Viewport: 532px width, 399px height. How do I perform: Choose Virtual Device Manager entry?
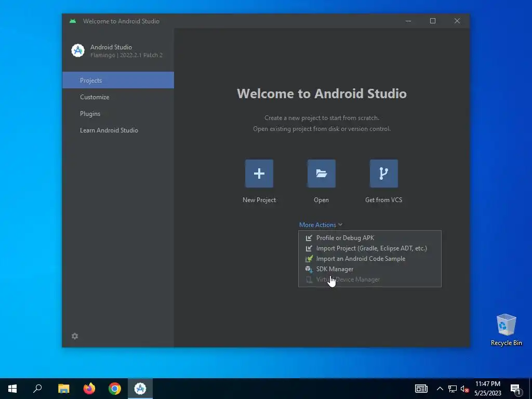(x=370, y=280)
